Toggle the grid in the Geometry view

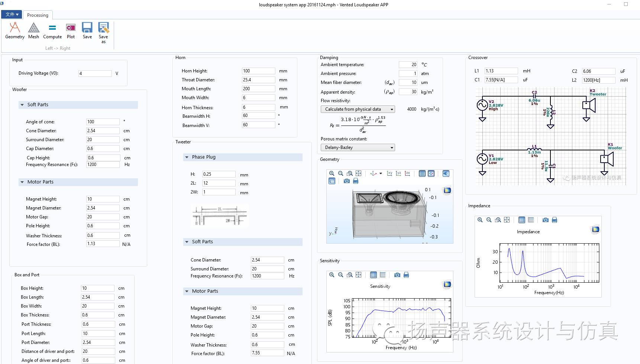(x=422, y=173)
